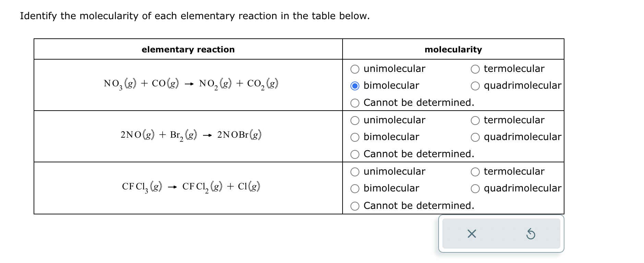Select termolecular for the CFCl3 reaction
Image resolution: width=644 pixels, height=263 pixels.
point(475,172)
